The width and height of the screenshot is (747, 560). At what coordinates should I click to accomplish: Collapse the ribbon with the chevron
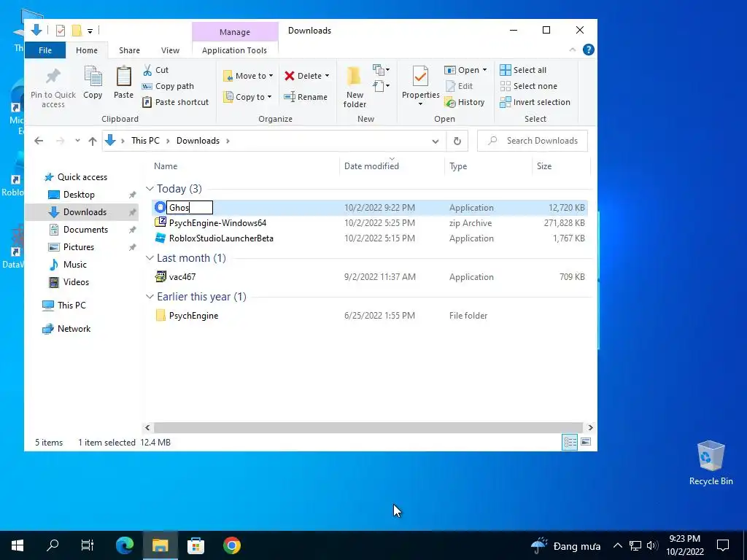[x=573, y=50]
